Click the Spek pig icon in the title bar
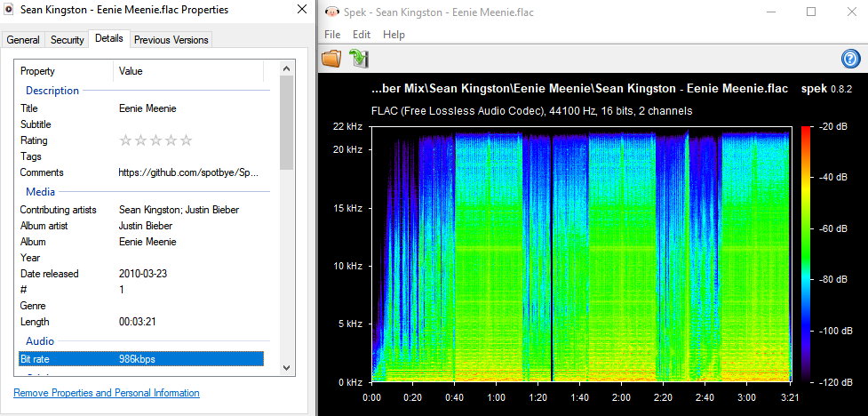Viewport: 868px width, 416px height. [331, 12]
